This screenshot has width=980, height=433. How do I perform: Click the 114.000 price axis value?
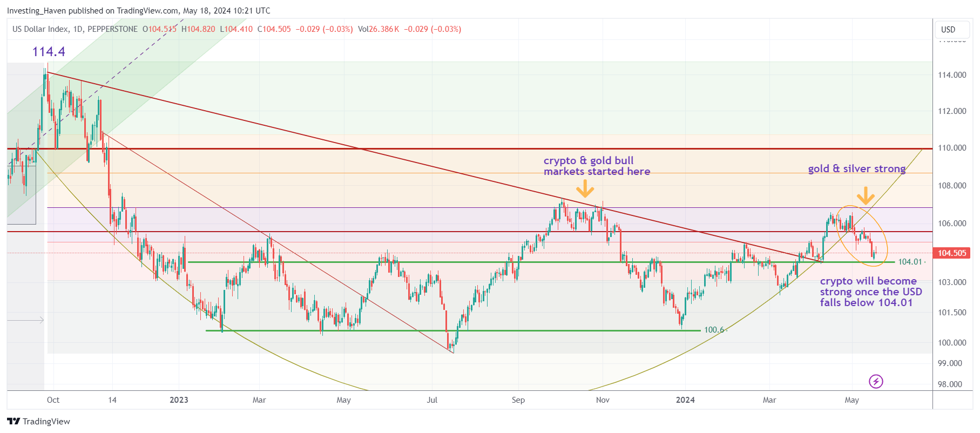(952, 75)
